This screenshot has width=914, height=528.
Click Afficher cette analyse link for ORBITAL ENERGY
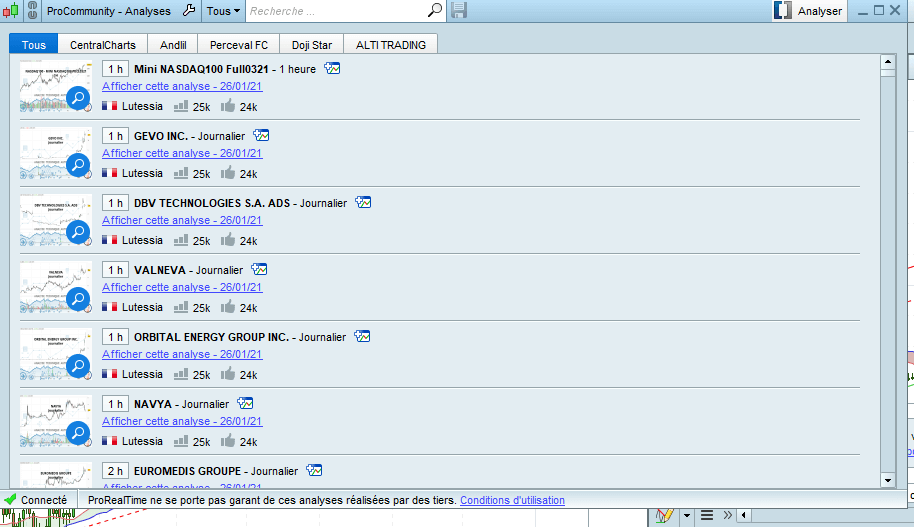point(182,354)
